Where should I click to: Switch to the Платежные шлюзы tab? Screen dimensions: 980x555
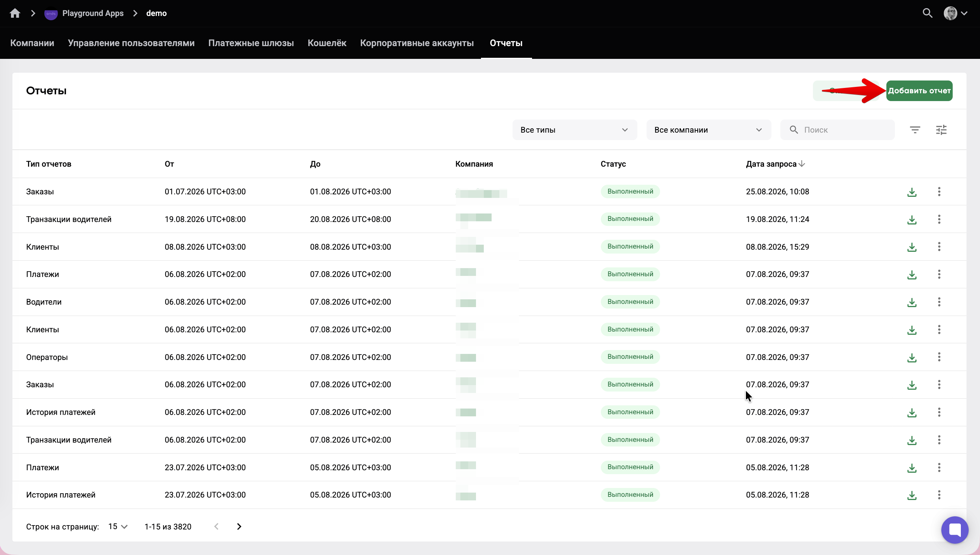tap(251, 43)
